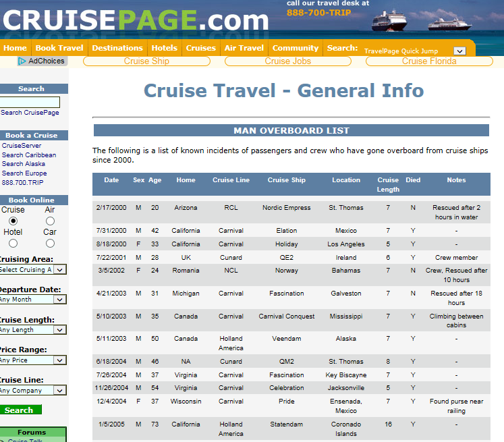This screenshot has height=442, width=504.
Task: Click the Died column header
Action: coord(413,180)
